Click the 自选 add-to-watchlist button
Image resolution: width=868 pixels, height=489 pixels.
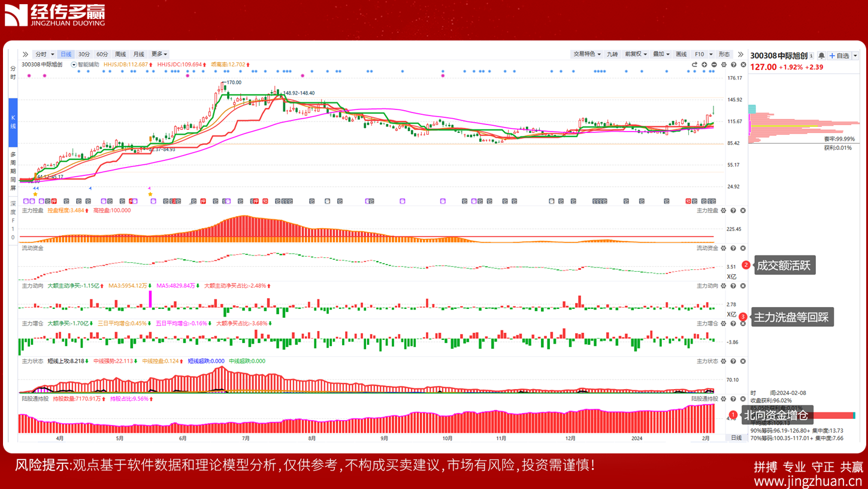pyautogui.click(x=839, y=56)
